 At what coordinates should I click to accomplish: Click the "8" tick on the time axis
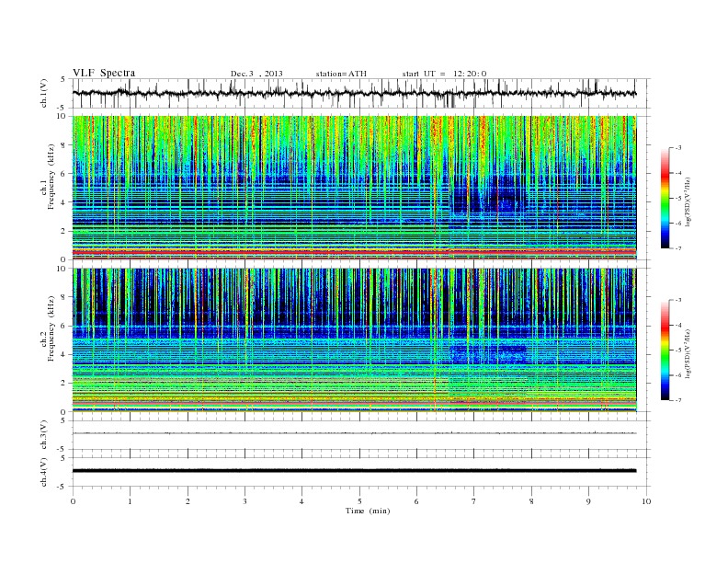[x=531, y=501]
